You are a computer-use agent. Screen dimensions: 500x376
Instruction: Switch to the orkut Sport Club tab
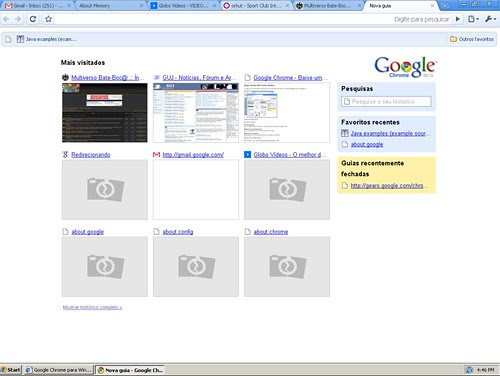(255, 6)
